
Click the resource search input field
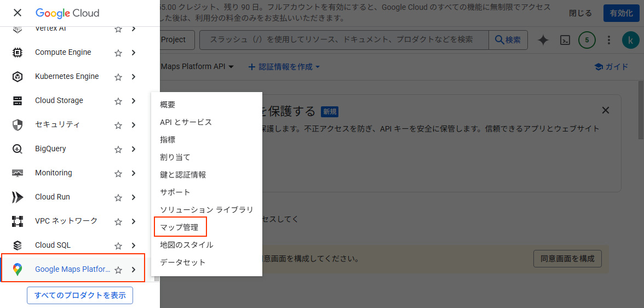(344, 40)
